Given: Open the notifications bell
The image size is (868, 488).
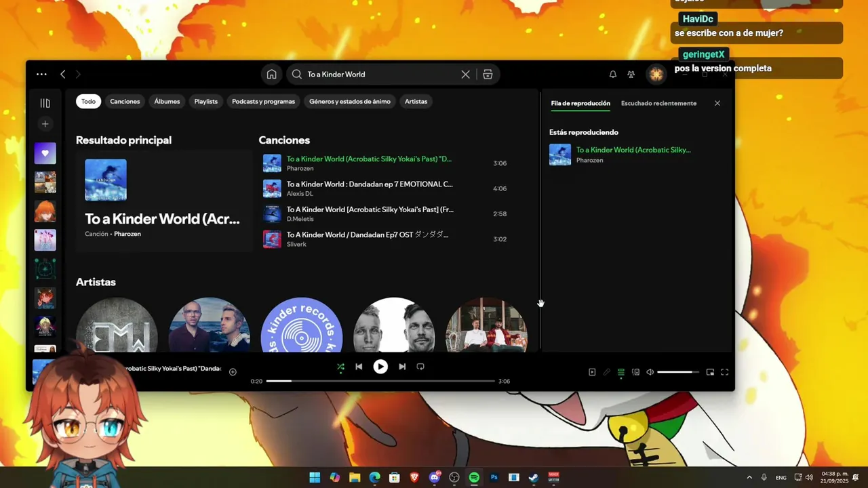Looking at the screenshot, I should coord(612,75).
